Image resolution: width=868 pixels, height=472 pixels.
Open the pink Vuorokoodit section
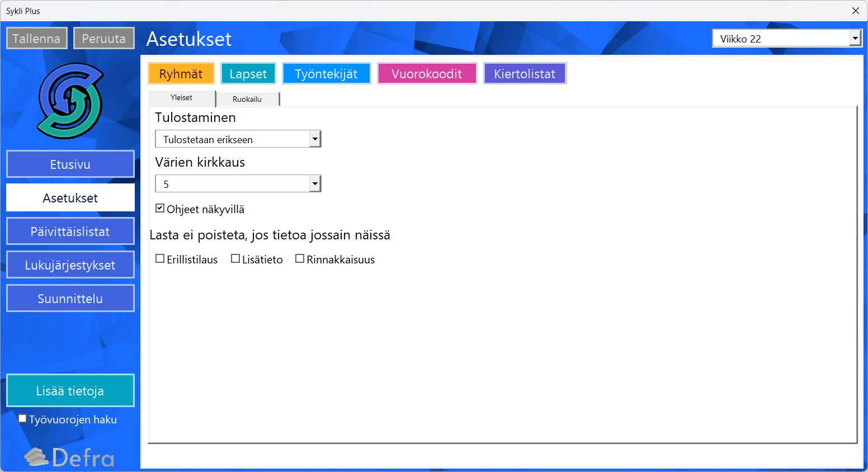[x=427, y=74]
